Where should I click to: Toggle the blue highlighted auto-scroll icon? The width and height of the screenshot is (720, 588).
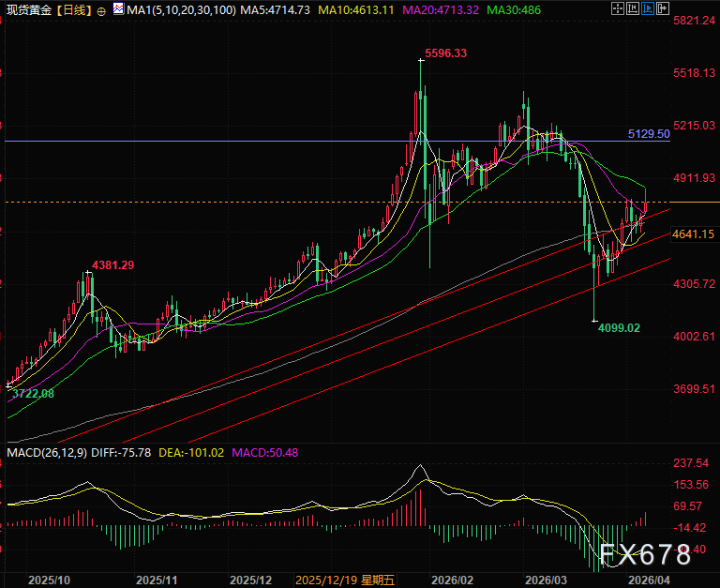[x=650, y=8]
